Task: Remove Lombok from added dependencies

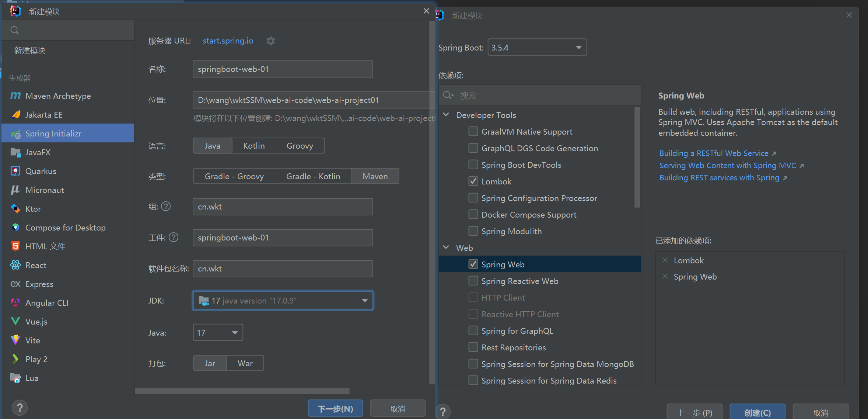Action: coord(665,260)
